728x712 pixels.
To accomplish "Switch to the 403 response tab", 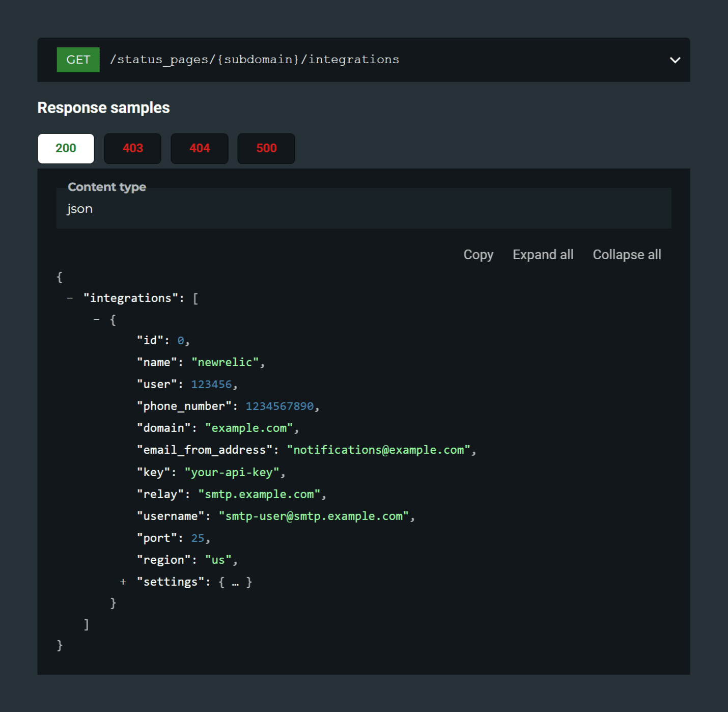I will (132, 148).
